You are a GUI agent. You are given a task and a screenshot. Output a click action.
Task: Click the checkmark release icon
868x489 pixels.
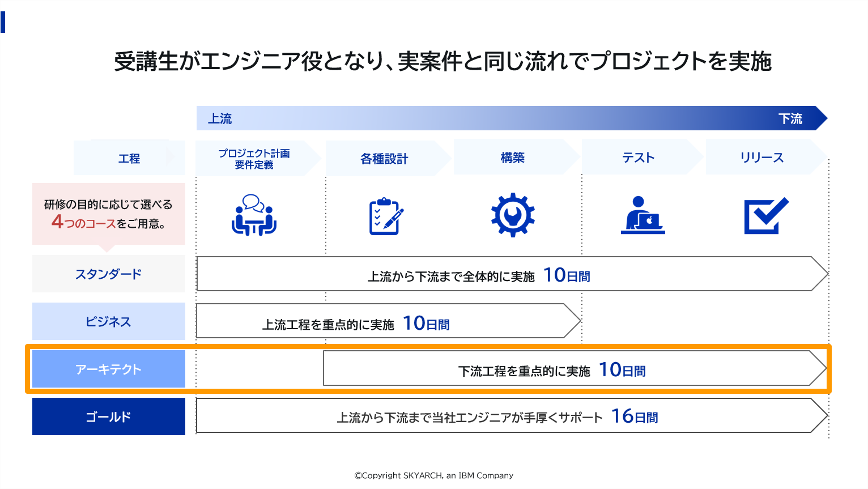coord(765,215)
